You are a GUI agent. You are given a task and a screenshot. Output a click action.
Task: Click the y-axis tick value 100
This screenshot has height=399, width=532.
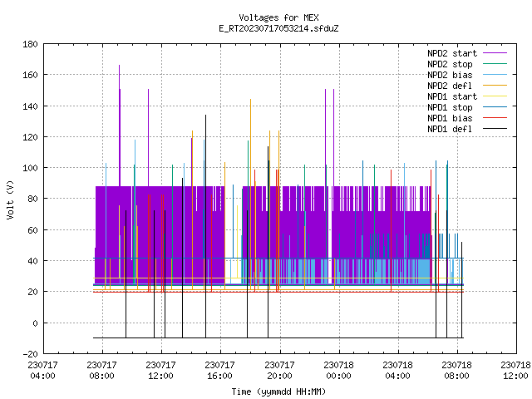(x=30, y=168)
